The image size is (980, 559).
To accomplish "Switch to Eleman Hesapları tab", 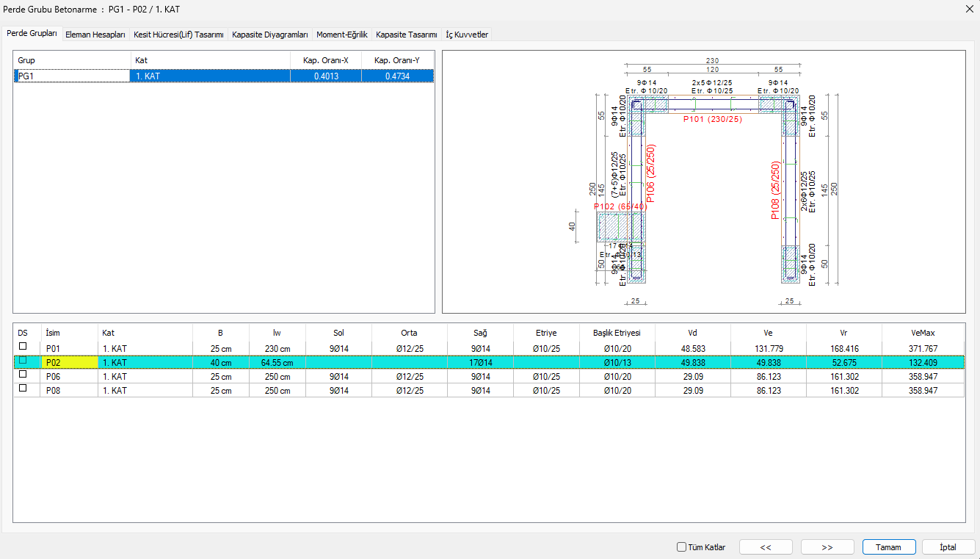I will coord(95,35).
